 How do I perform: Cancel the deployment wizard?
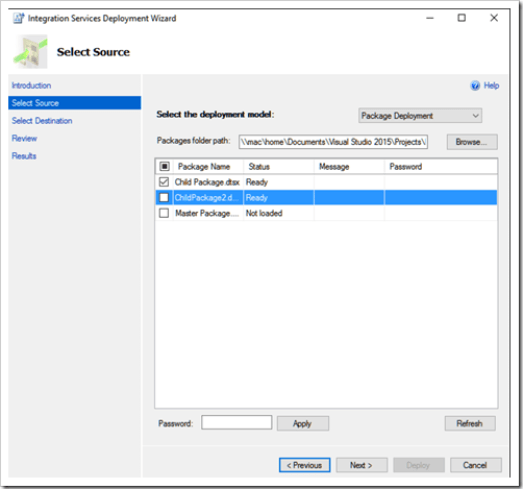476,465
